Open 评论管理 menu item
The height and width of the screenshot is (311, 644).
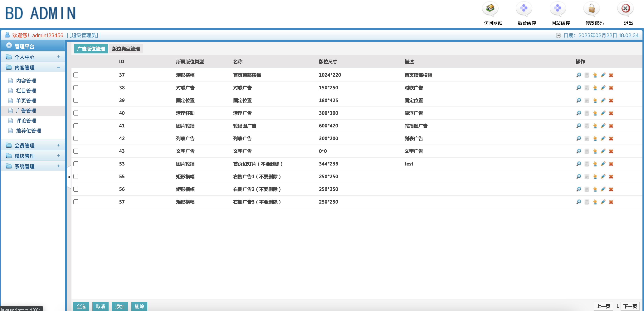click(26, 121)
